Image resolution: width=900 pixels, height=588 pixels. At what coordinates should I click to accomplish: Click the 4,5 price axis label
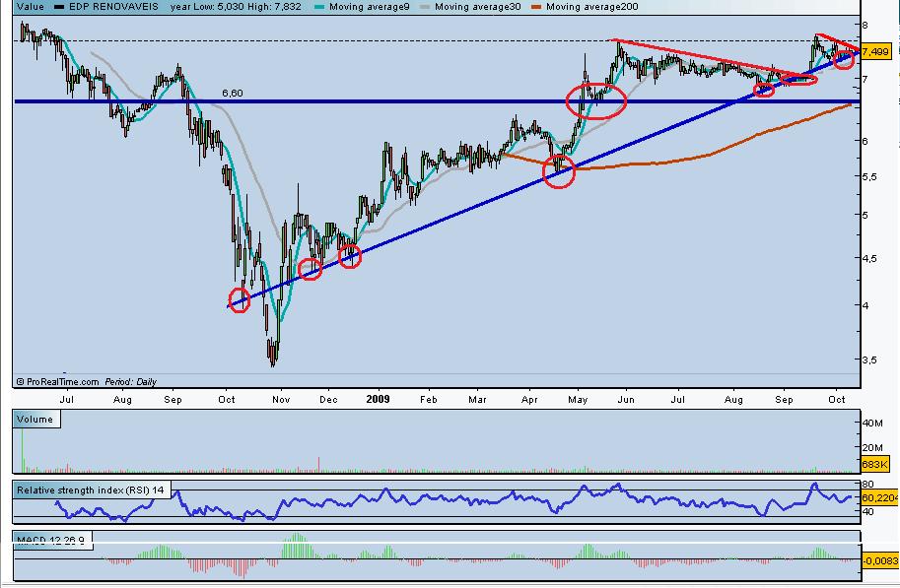click(869, 259)
